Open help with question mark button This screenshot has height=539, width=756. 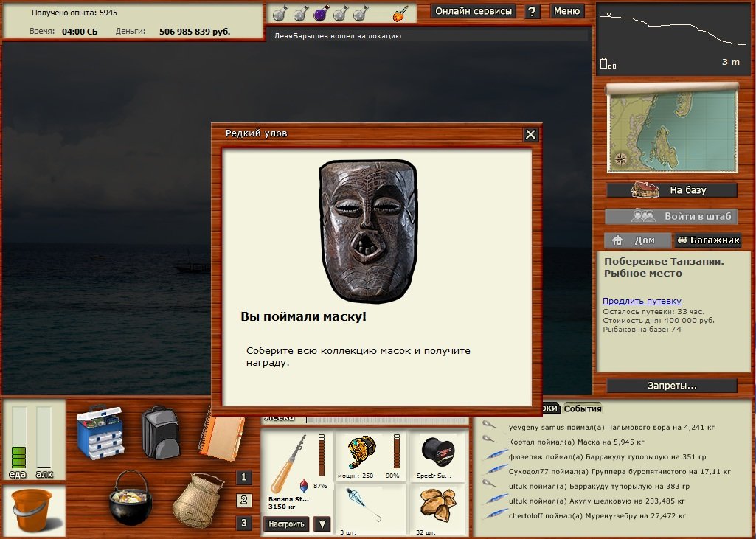click(532, 11)
